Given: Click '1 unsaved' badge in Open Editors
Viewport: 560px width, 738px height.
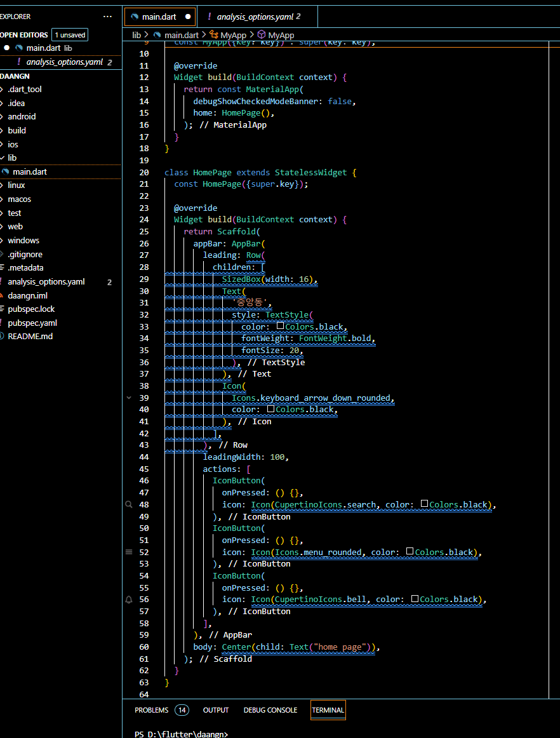Looking at the screenshot, I should coord(70,35).
